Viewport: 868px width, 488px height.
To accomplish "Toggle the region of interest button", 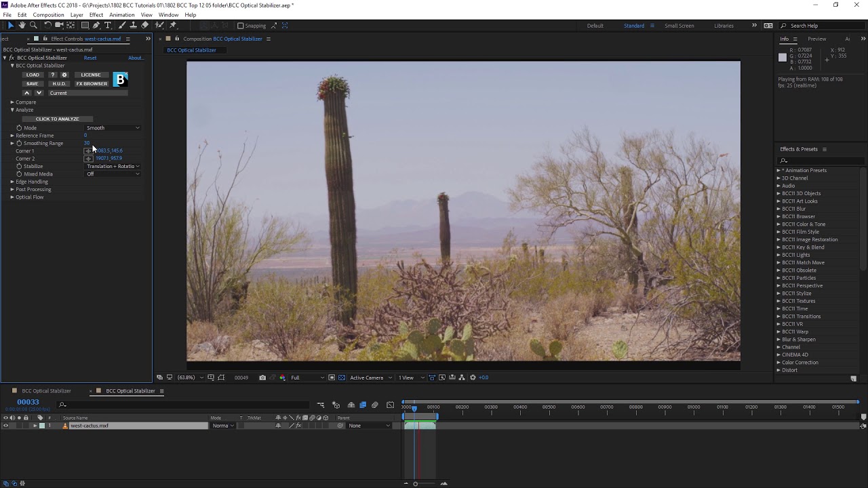I will click(332, 378).
